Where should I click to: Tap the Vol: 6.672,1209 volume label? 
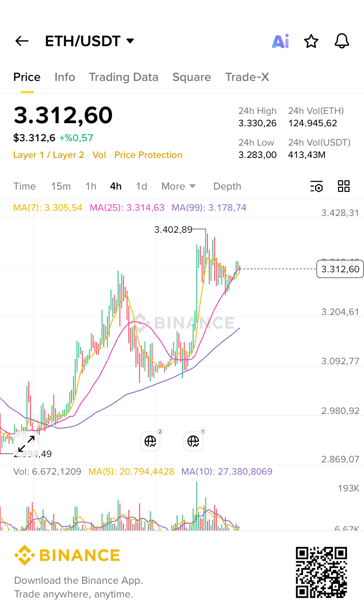point(47,472)
